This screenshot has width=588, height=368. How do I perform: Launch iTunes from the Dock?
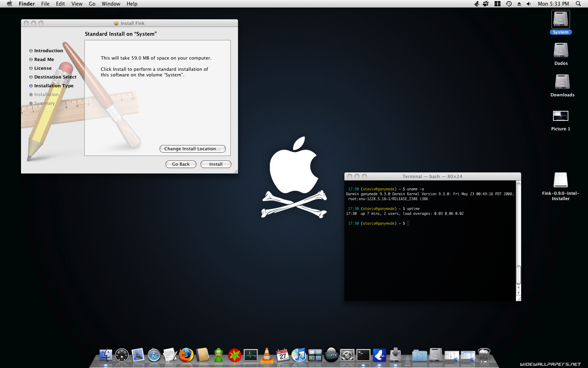[299, 355]
